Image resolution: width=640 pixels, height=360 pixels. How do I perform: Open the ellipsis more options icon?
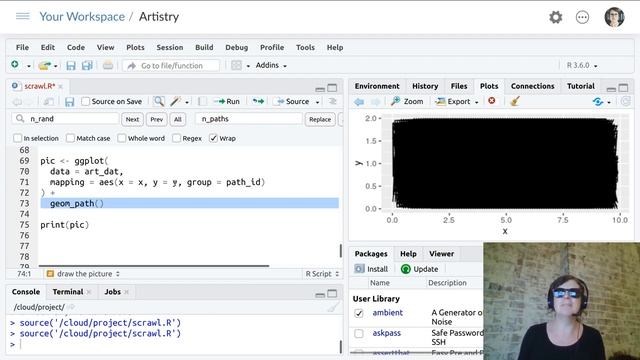pyautogui.click(x=582, y=17)
